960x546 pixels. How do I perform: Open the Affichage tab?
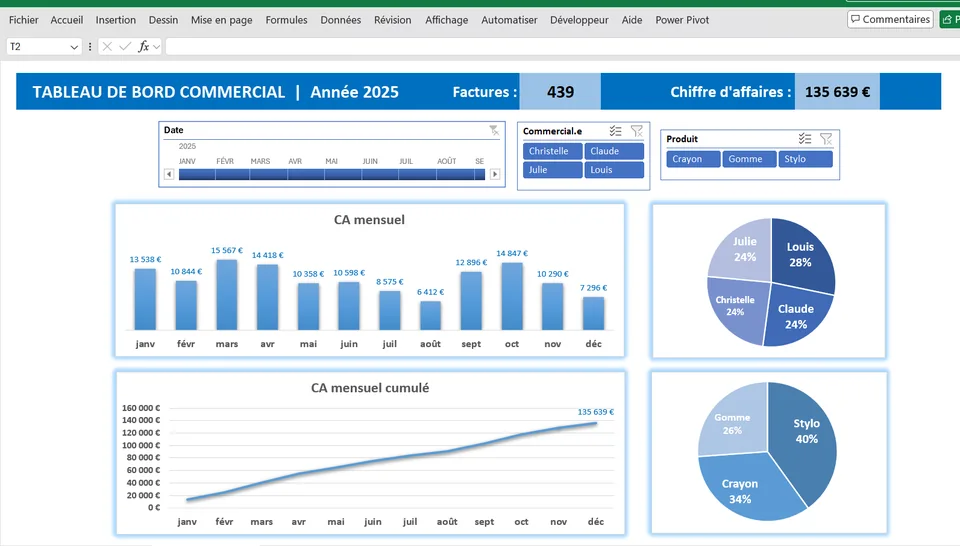click(x=446, y=20)
